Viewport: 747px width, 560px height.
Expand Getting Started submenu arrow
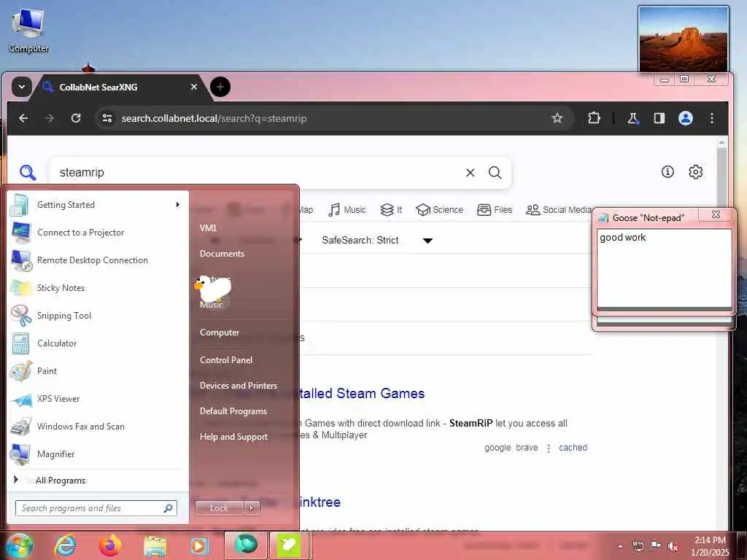pyautogui.click(x=178, y=205)
